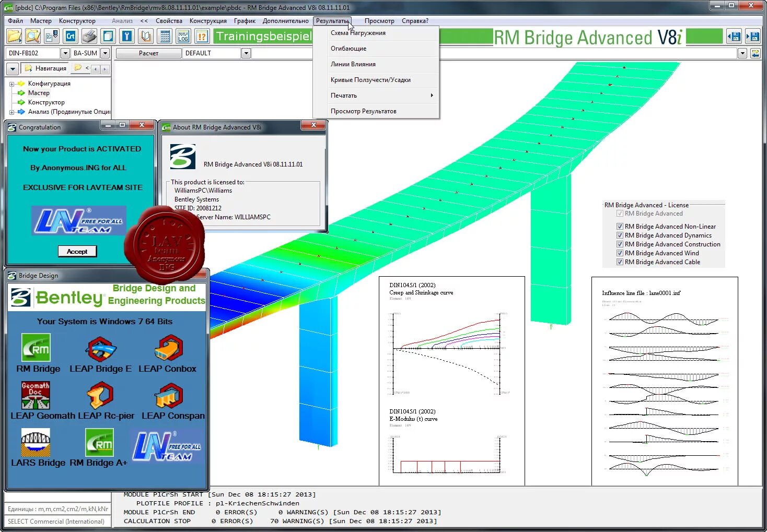767x532 pixels.
Task: Launch LEAP Conspan icon
Action: click(169, 396)
